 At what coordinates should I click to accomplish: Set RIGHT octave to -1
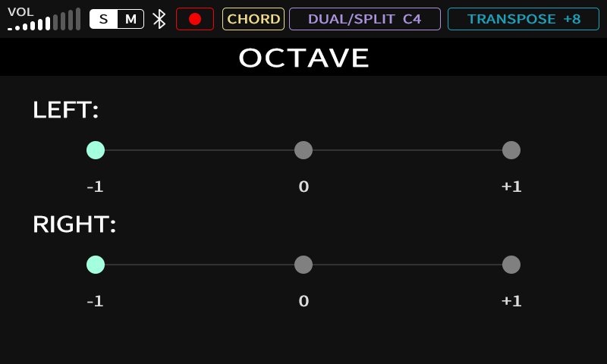96,265
